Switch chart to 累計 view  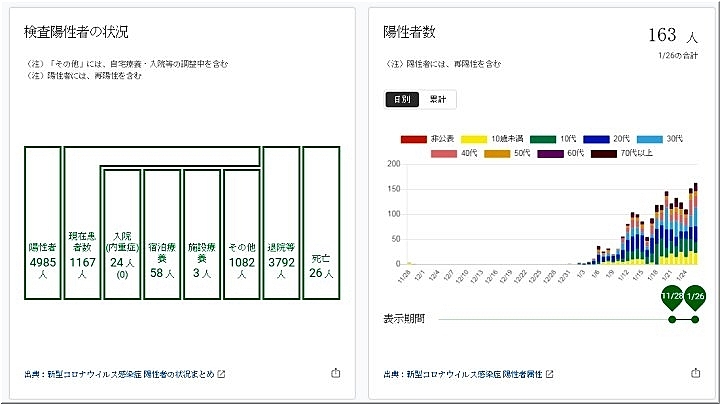point(438,99)
